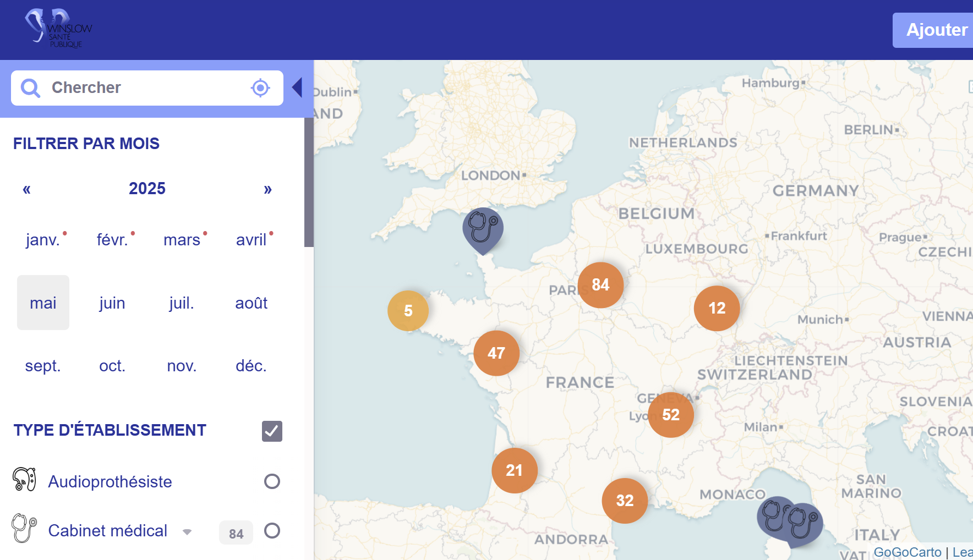This screenshot has width=973, height=560.
Task: Open the map cluster labeled 84
Action: pyautogui.click(x=600, y=285)
